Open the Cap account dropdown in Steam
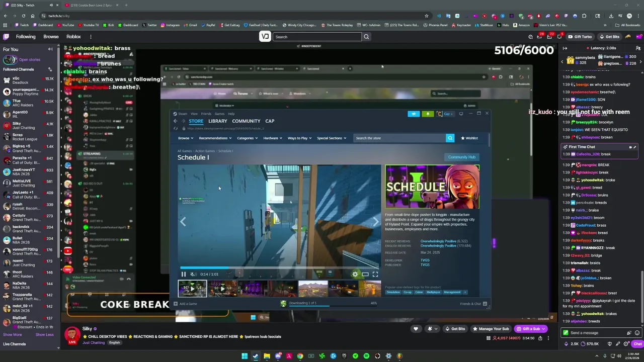This screenshot has width=644, height=362. [445, 114]
